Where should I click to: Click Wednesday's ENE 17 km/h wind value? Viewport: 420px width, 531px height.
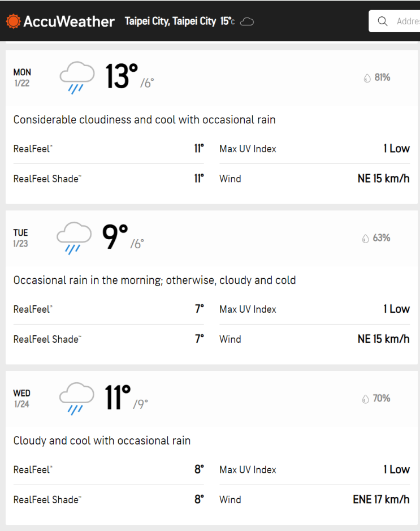coord(381,500)
